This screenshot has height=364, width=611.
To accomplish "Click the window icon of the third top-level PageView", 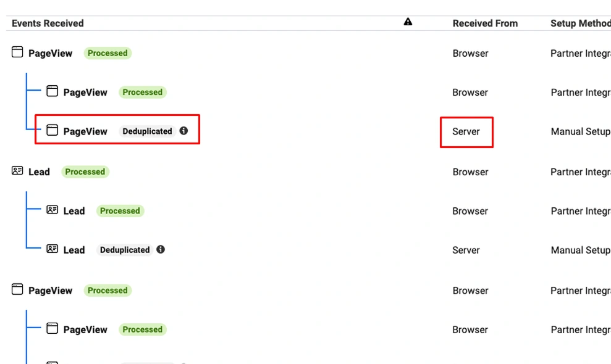I will 17,289.
